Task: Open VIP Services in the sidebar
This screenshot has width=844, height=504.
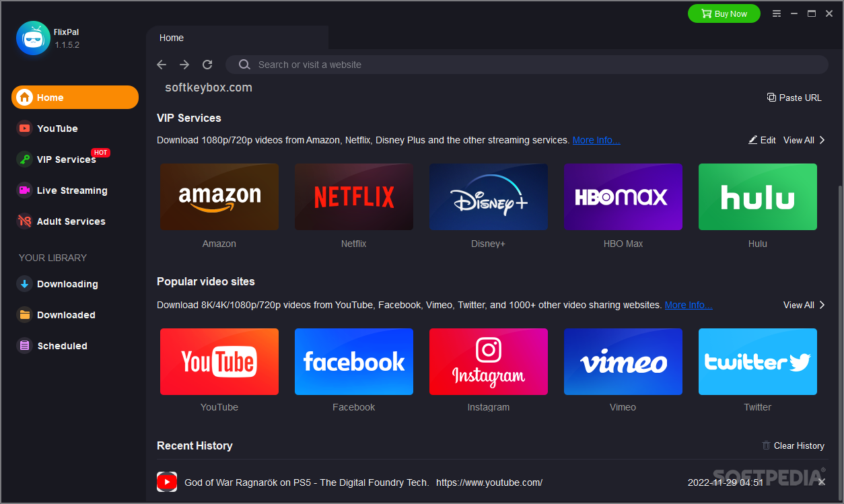Action: [66, 159]
